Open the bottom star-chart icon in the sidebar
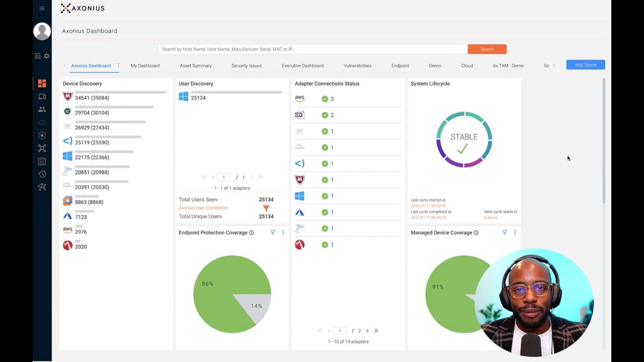This screenshot has width=644, height=362. click(x=42, y=187)
